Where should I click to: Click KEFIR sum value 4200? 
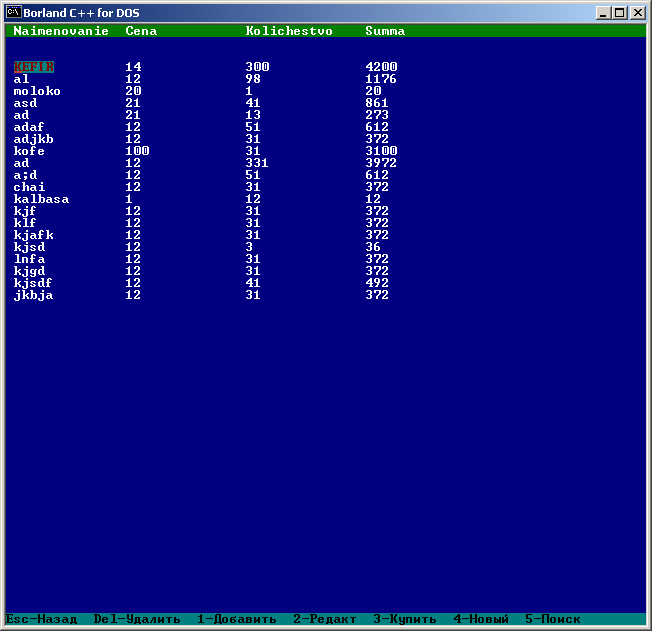[381, 67]
